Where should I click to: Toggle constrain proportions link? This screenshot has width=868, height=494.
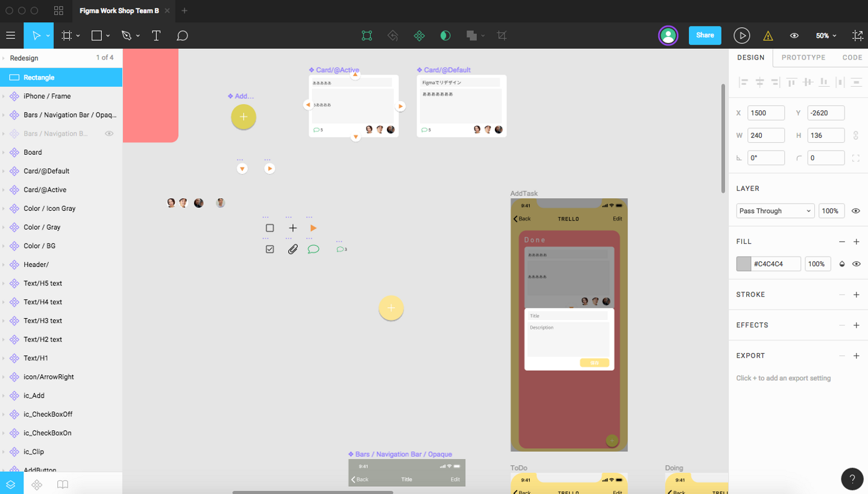click(856, 136)
